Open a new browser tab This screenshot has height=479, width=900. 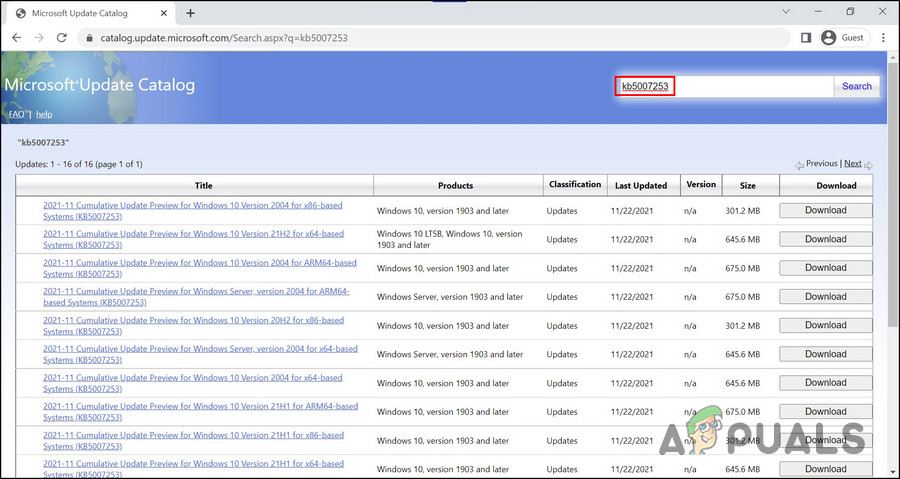191,13
